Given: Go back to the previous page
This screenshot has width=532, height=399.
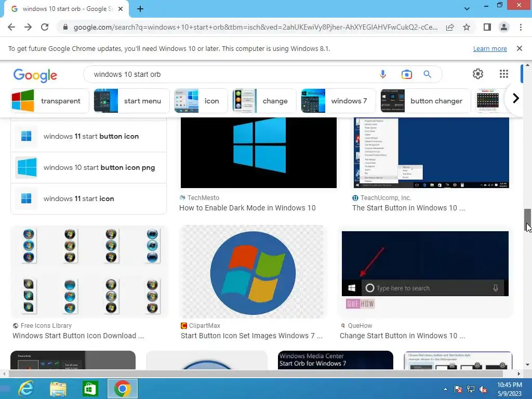Looking at the screenshot, I should (11, 27).
